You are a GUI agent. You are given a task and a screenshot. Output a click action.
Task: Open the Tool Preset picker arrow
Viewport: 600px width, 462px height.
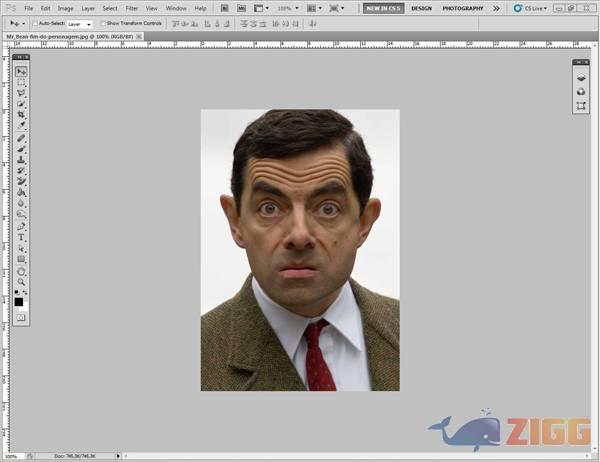(24, 24)
